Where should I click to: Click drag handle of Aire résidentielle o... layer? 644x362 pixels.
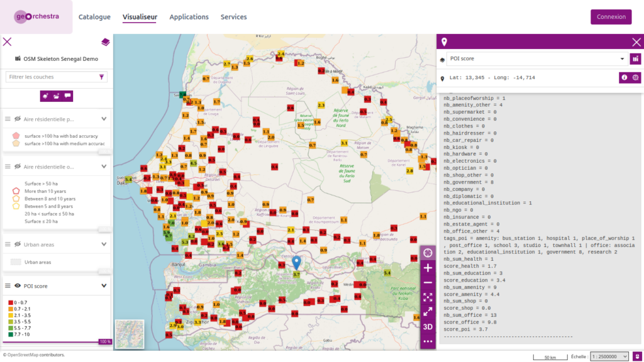pyautogui.click(x=8, y=167)
